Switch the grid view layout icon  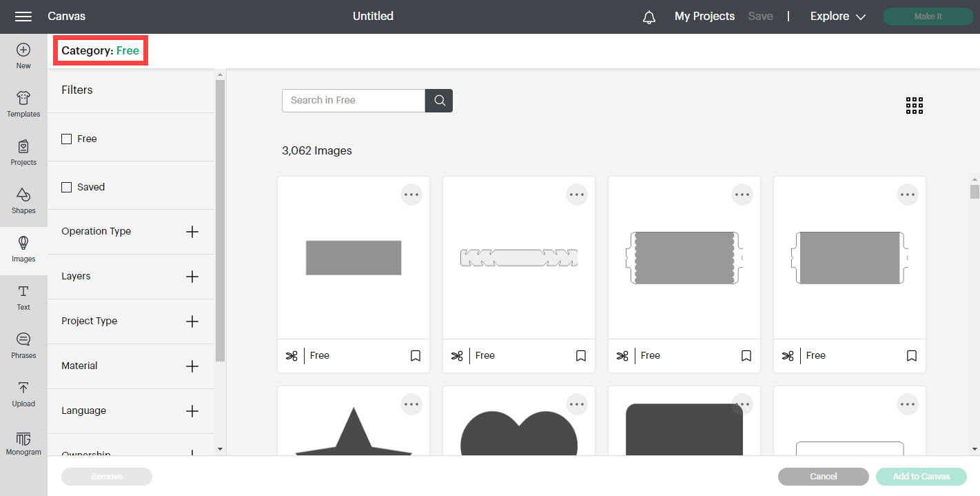coord(914,106)
